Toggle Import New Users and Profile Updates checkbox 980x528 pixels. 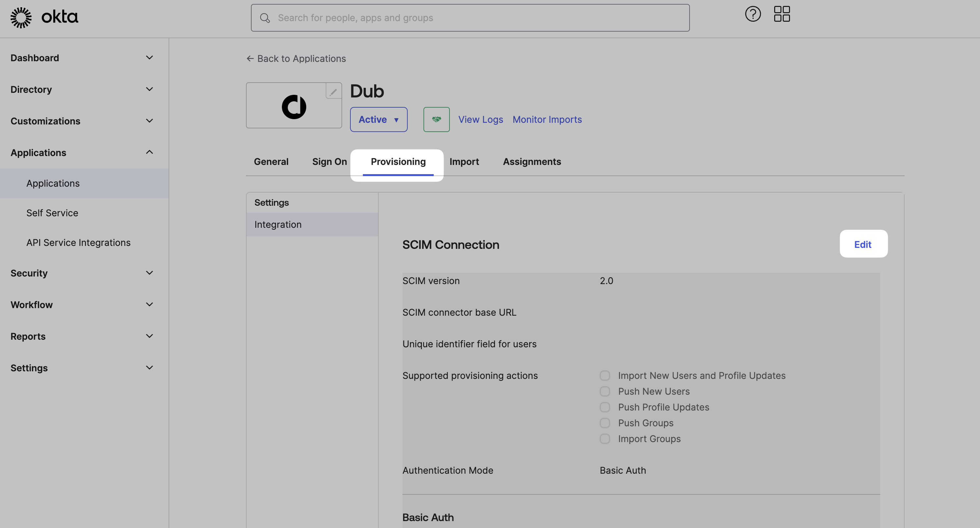pos(605,376)
